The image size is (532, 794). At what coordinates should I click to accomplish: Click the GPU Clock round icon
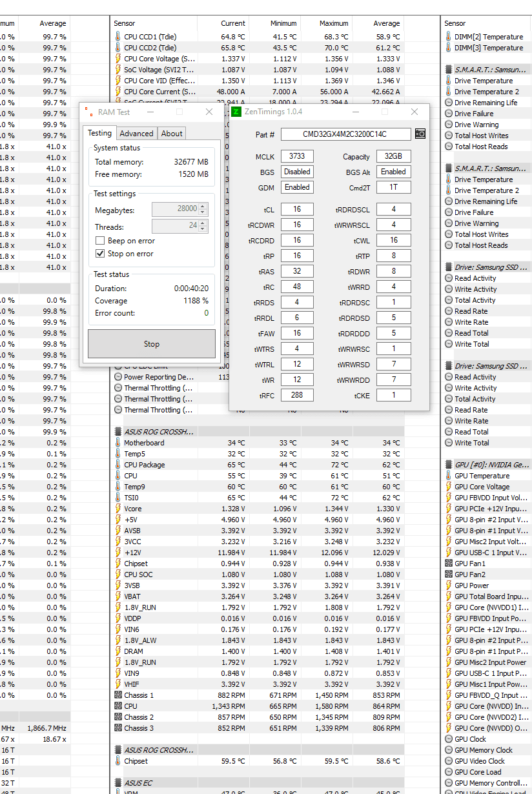pyautogui.click(x=449, y=739)
